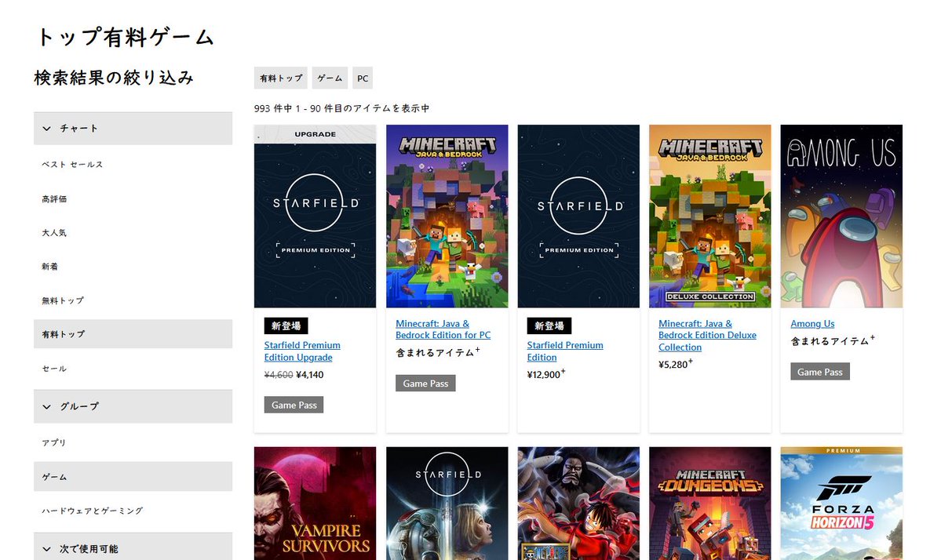This screenshot has height=560, width=941.
Task: Click Forza Horizon 5 Premium cover art
Action: (x=841, y=504)
